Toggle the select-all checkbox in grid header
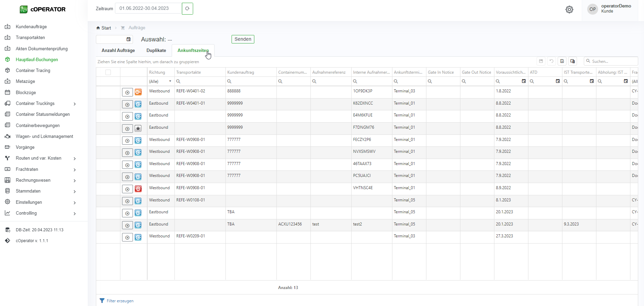644x306 pixels. (108, 72)
